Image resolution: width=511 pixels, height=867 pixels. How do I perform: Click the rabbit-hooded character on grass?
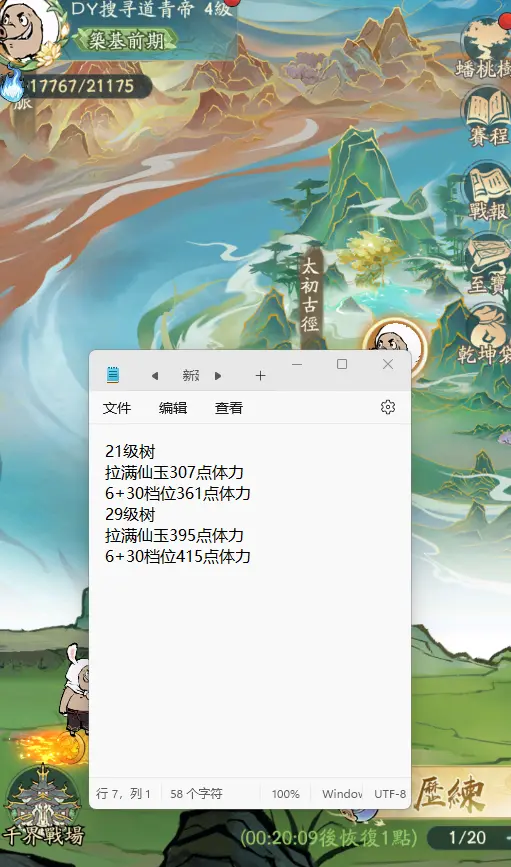pyautogui.click(x=76, y=690)
